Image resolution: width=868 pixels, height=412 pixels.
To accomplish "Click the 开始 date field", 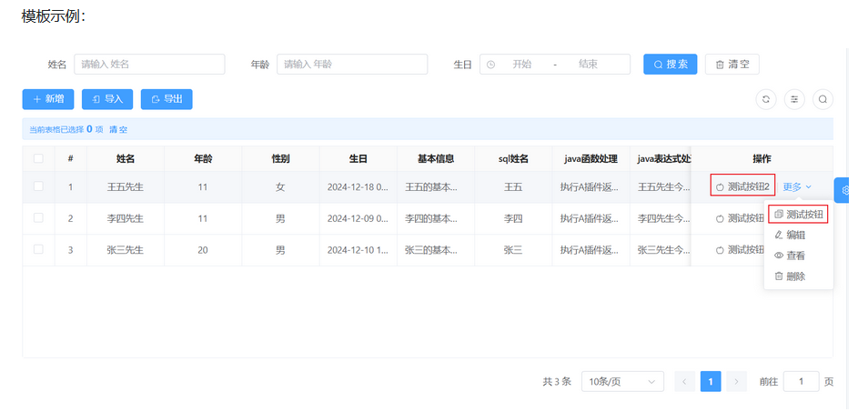I will 521,65.
